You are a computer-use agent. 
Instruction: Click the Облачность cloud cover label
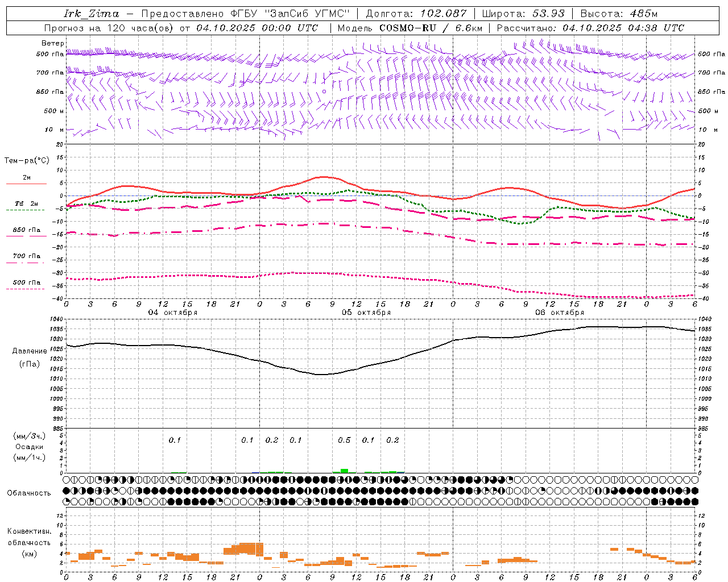29,493
